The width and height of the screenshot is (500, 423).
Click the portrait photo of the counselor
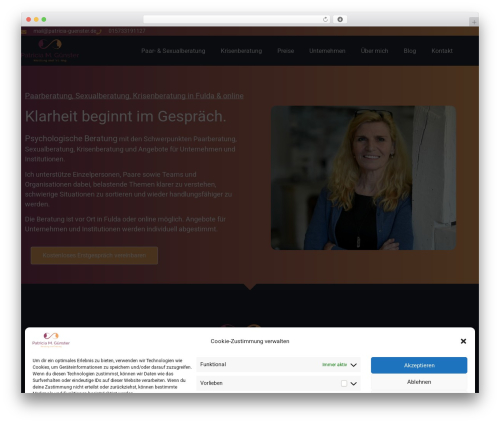(363, 178)
